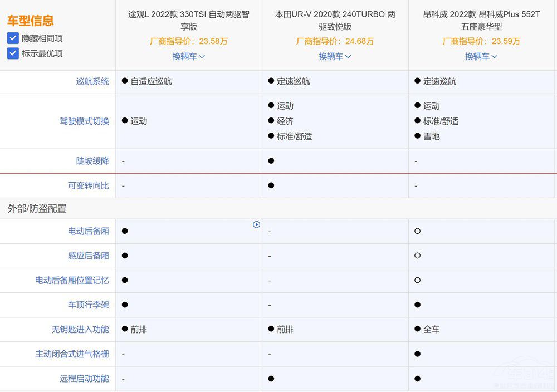This screenshot has height=392, width=557.
Task: Play the 电动后备厢 video icon
Action: tap(256, 224)
